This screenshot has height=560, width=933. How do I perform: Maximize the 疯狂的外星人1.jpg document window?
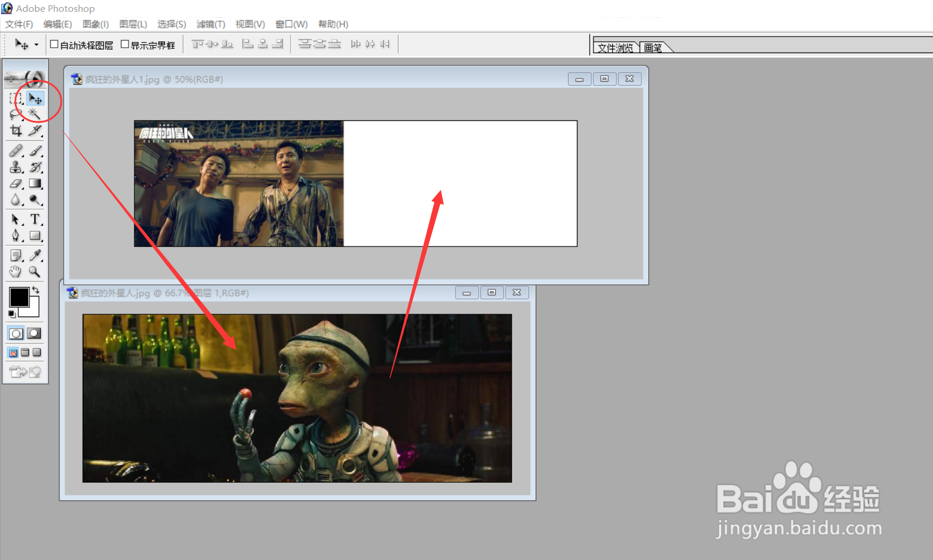(x=605, y=79)
